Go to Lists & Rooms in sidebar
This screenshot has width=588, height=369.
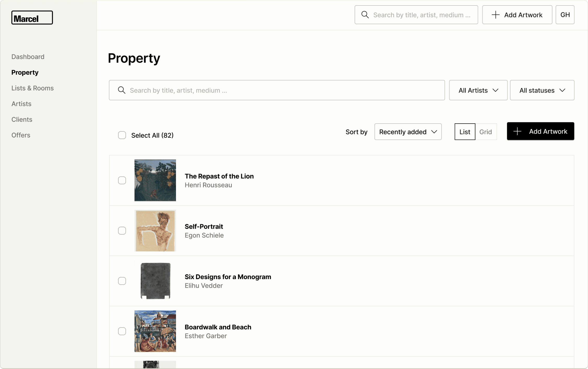pos(32,88)
